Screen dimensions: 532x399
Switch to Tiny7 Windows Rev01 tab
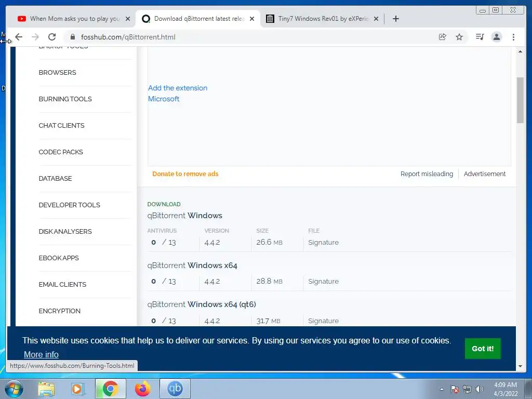tap(322, 19)
